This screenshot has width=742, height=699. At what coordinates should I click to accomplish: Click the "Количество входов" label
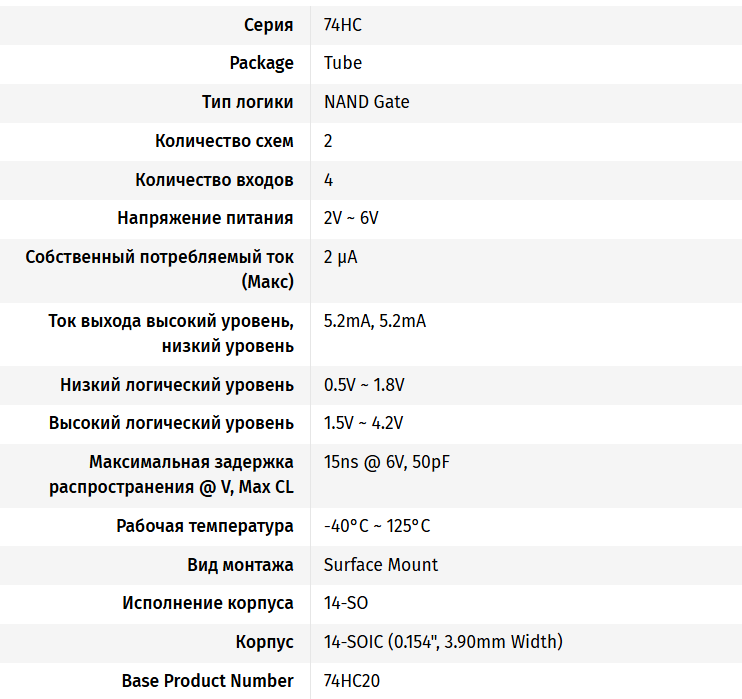[214, 180]
